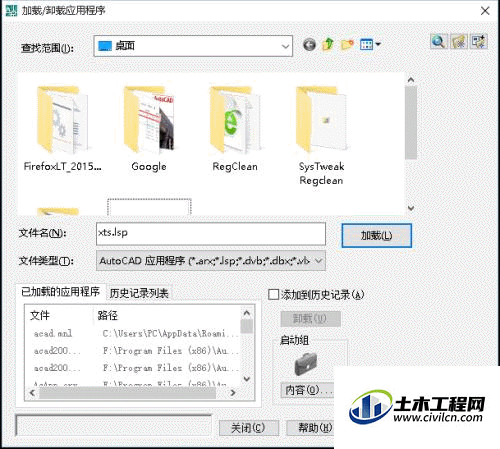This screenshot has height=449, width=500.
Task: Click the 帮助(H) button
Action: click(310, 428)
